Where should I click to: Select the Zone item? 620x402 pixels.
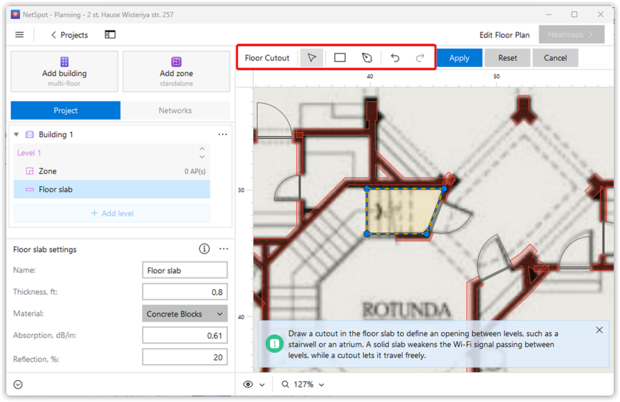click(112, 171)
